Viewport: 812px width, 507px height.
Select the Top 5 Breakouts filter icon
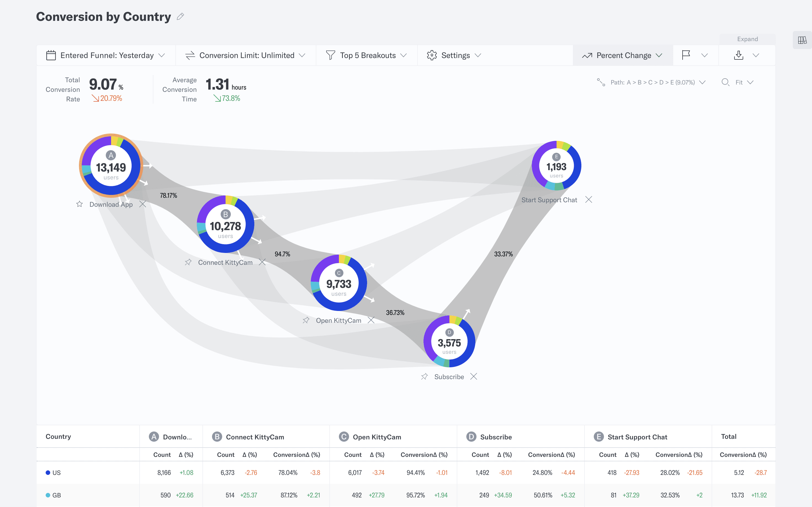pyautogui.click(x=330, y=55)
